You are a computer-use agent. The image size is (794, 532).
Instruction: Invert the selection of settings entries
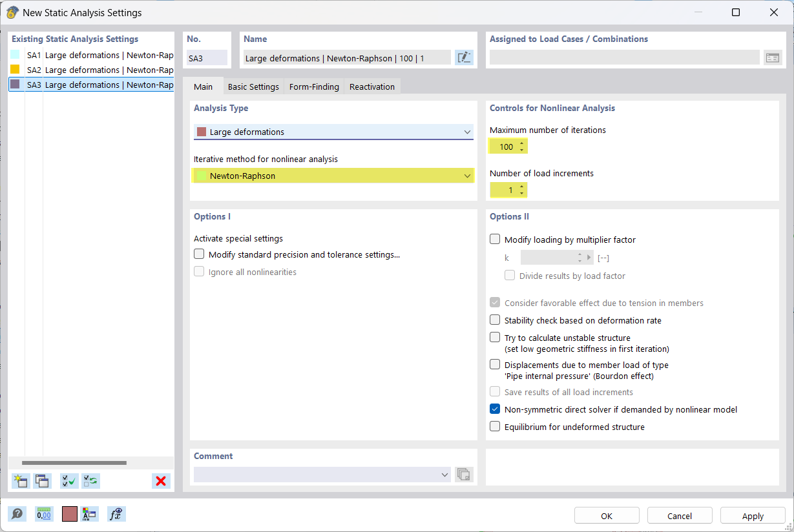(x=90, y=481)
